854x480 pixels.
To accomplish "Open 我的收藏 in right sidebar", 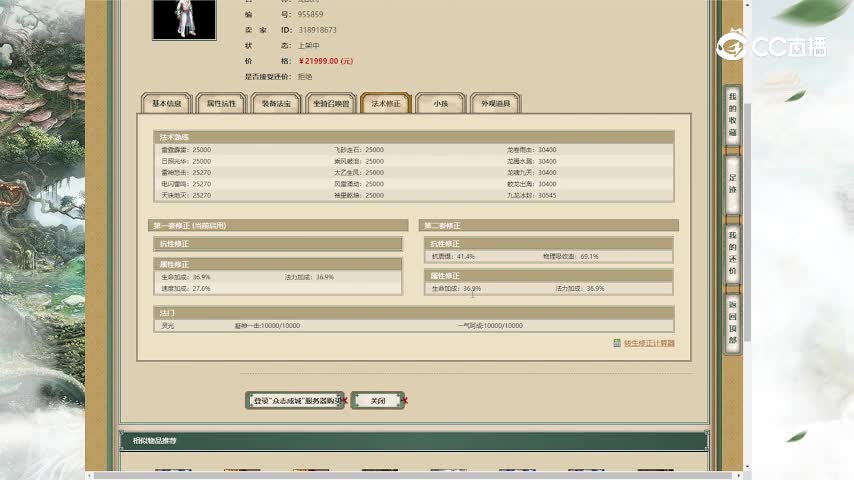I will (x=732, y=114).
